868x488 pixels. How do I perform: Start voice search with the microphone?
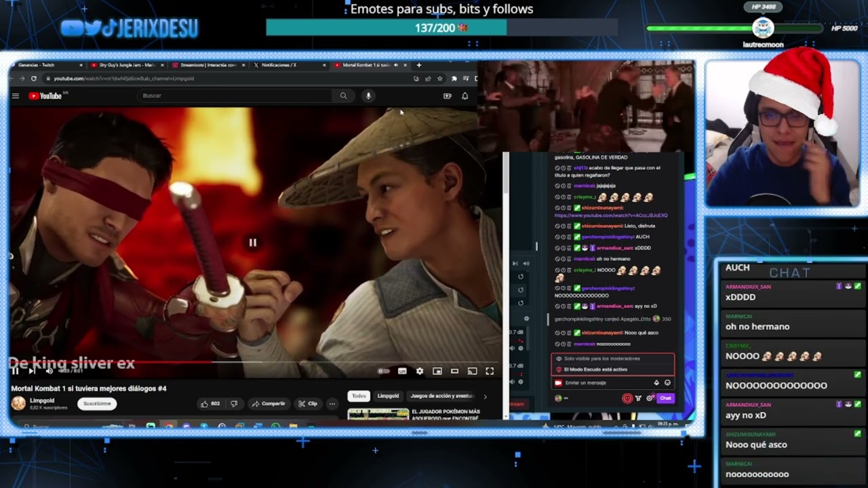click(x=368, y=96)
